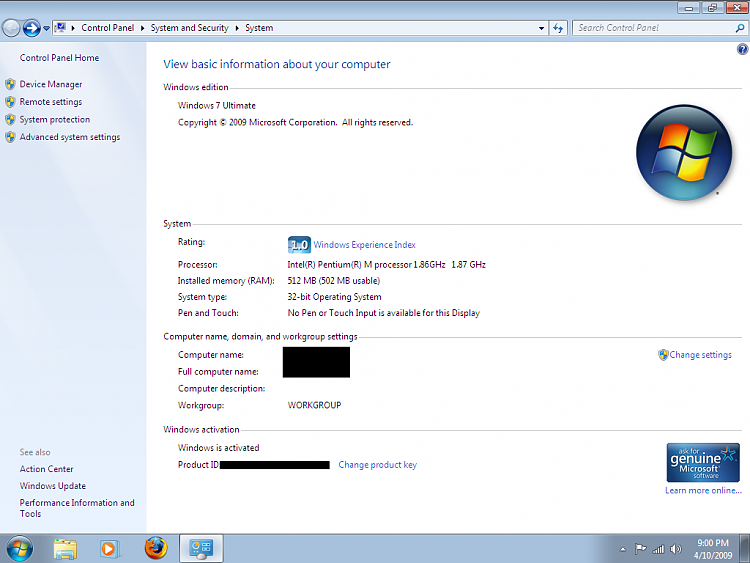
Task: Click the Refresh button in address bar
Action: coord(558,28)
